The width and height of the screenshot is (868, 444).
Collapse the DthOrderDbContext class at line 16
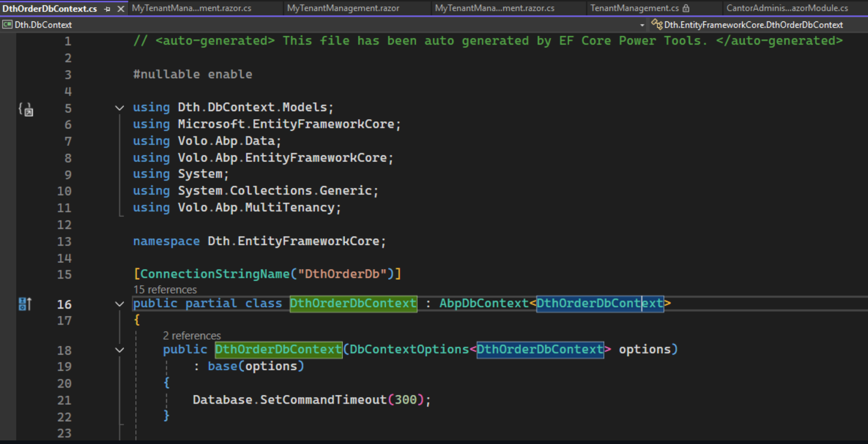click(x=119, y=304)
